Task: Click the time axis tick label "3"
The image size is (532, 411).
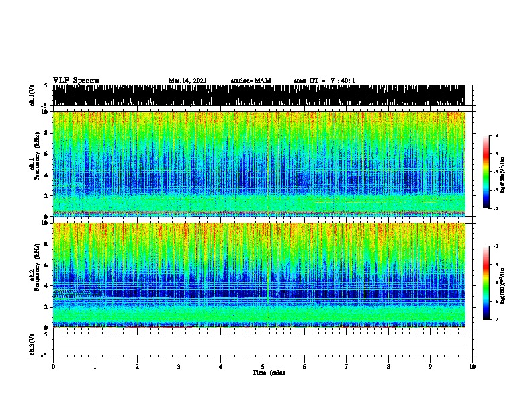Action: 179,367
